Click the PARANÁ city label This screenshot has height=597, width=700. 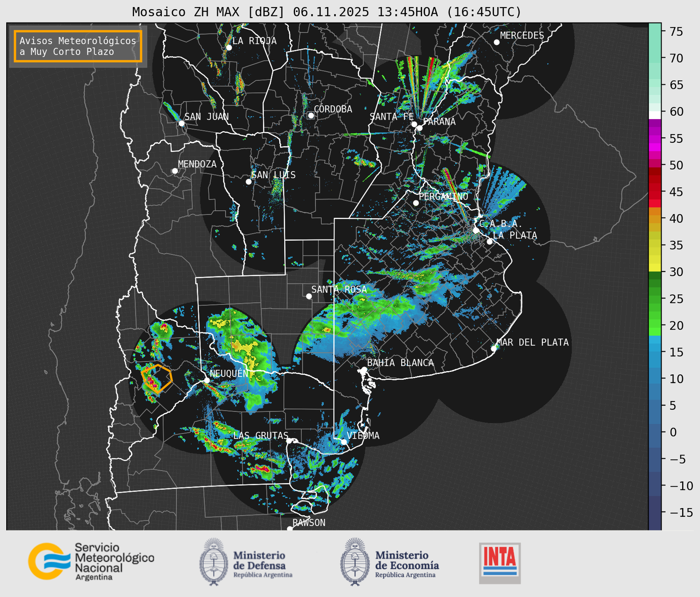439,122
